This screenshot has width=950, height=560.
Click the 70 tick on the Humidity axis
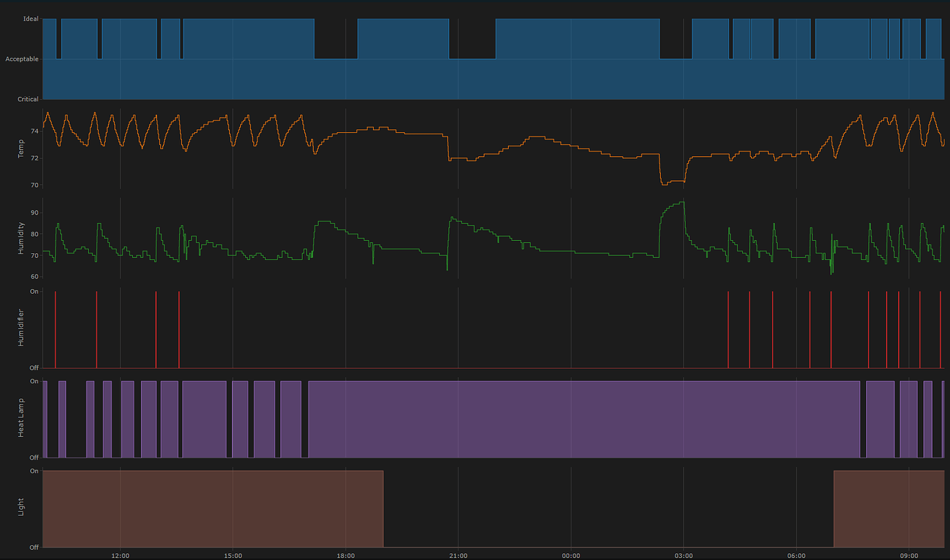(x=35, y=256)
